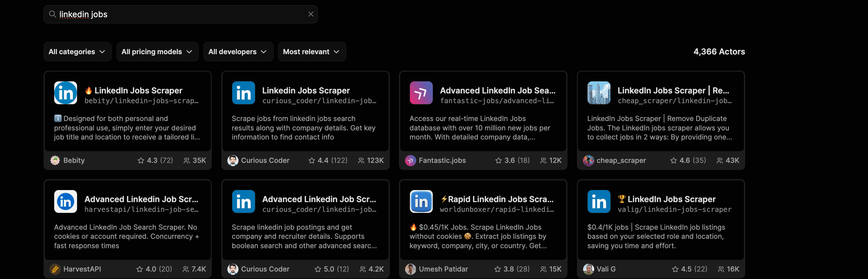This screenshot has width=868, height=279.
Task: Open the All pricing models dropdown
Action: (157, 52)
